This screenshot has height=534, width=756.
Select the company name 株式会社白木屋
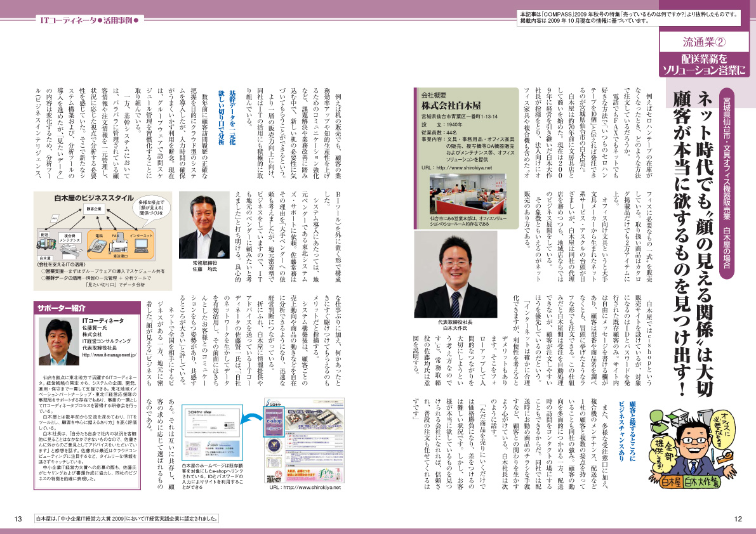[x=451, y=105]
